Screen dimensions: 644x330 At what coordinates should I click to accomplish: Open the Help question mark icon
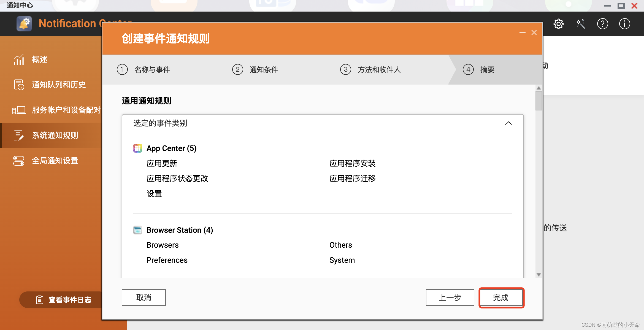602,24
